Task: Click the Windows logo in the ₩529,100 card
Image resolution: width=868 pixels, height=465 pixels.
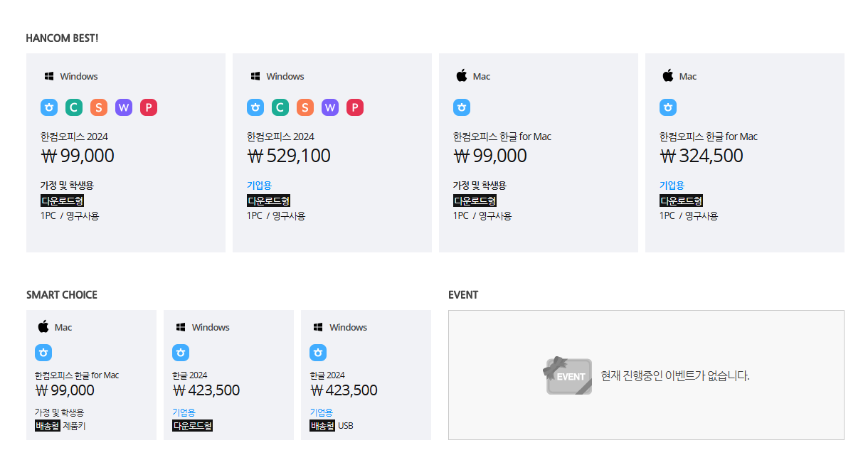Action: click(255, 76)
